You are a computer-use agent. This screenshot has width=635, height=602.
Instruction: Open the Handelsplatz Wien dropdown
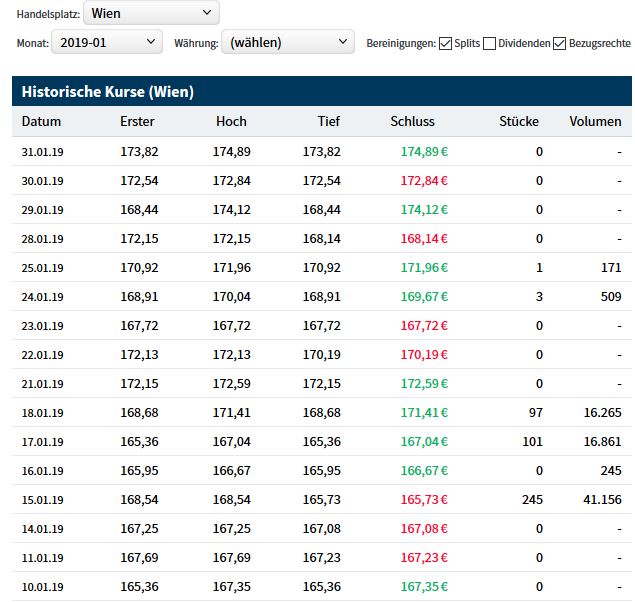[152, 13]
